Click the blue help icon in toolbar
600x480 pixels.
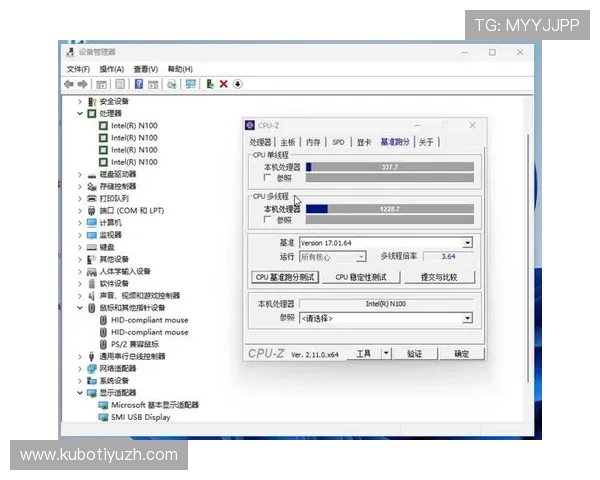click(x=138, y=84)
